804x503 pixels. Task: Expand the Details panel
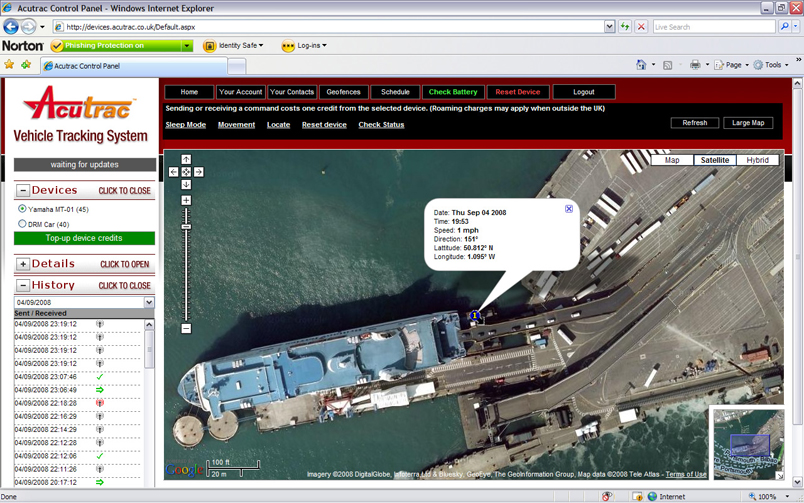coord(23,264)
